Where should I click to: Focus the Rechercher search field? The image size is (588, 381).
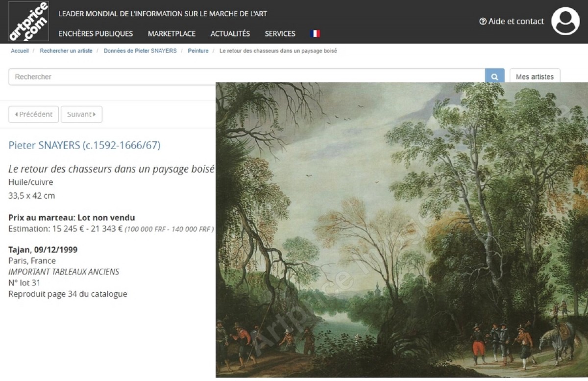click(x=247, y=76)
